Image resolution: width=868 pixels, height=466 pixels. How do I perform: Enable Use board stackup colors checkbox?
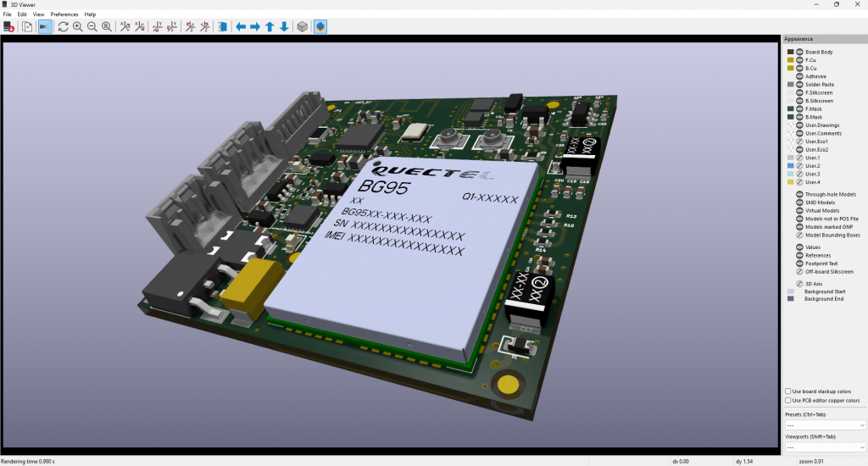coord(787,391)
